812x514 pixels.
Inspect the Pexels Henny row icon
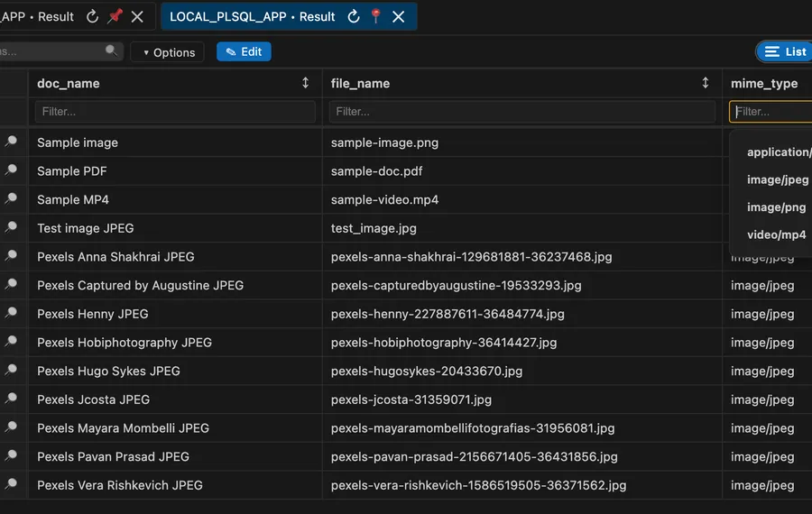tap(11, 313)
